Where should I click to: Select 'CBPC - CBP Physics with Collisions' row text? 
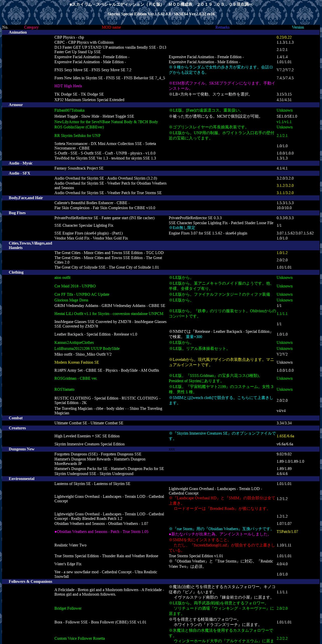(x=84, y=42)
